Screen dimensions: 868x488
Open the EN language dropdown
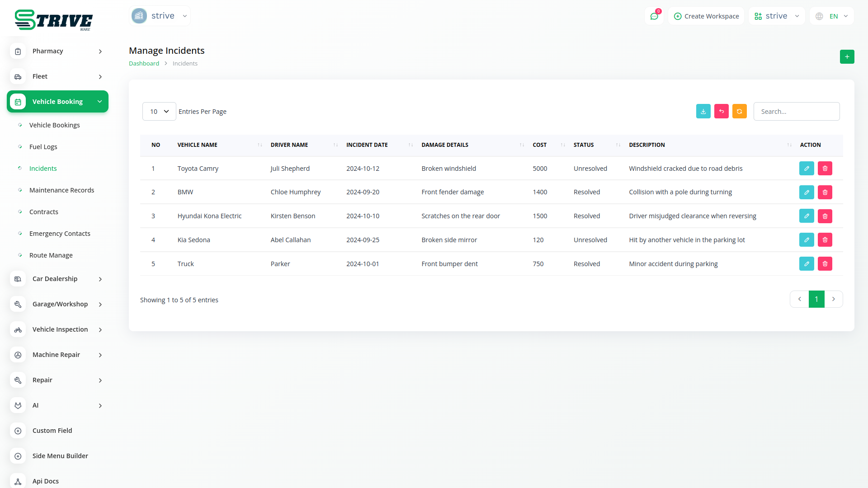[x=832, y=16]
